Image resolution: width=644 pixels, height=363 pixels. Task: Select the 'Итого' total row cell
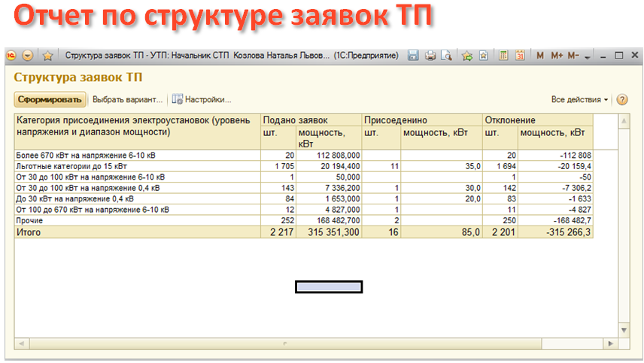[137, 233]
